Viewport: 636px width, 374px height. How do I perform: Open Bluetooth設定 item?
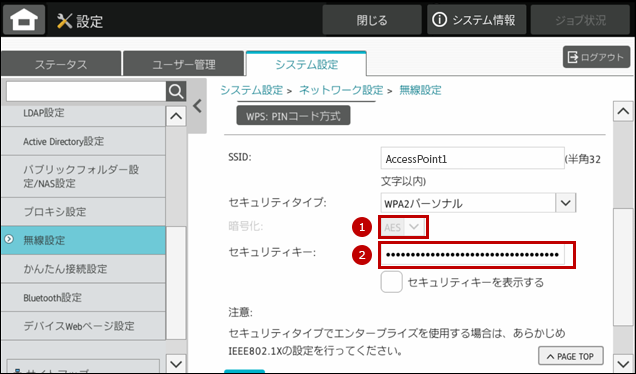(83, 297)
